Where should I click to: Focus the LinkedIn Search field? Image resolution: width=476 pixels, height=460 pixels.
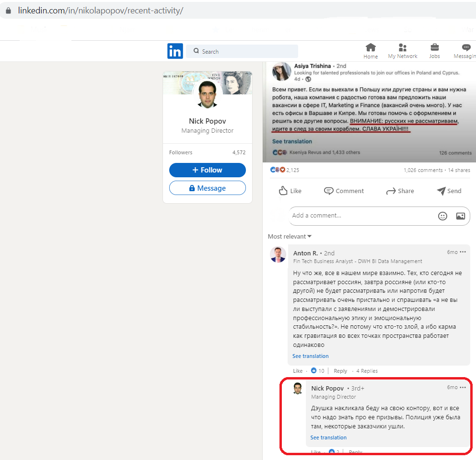point(242,51)
